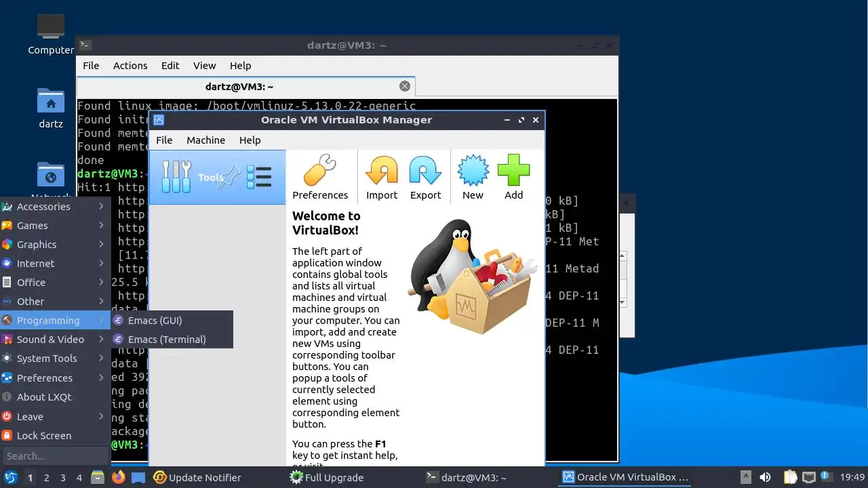Expand the System Tools submenu

coord(55,358)
